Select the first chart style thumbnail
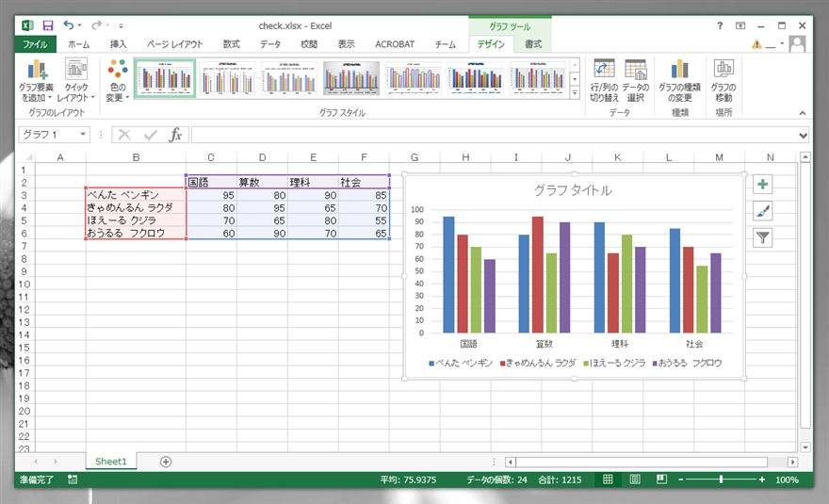The image size is (829, 504). coord(165,78)
